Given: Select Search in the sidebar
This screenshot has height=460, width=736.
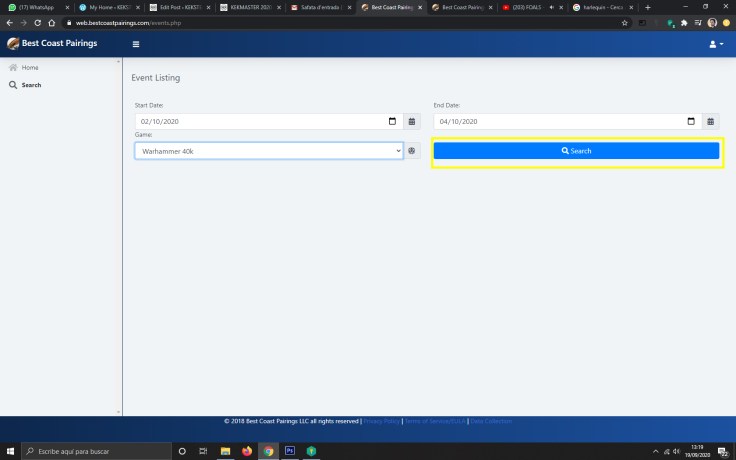Looking at the screenshot, I should (31, 85).
